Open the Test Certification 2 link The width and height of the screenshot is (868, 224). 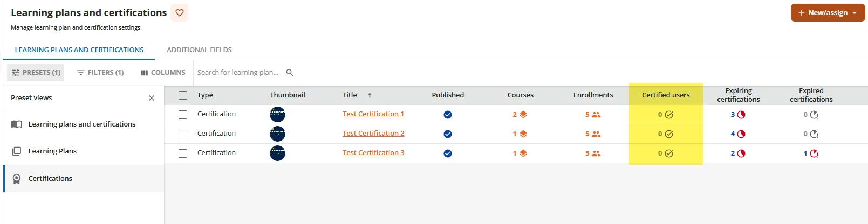pos(373,133)
